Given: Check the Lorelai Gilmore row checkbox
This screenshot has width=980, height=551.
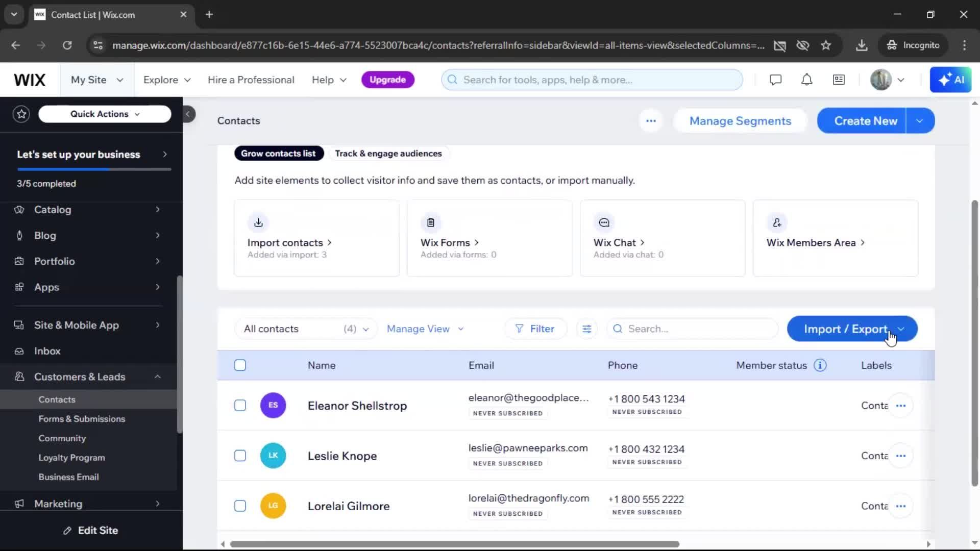Looking at the screenshot, I should coord(240,506).
